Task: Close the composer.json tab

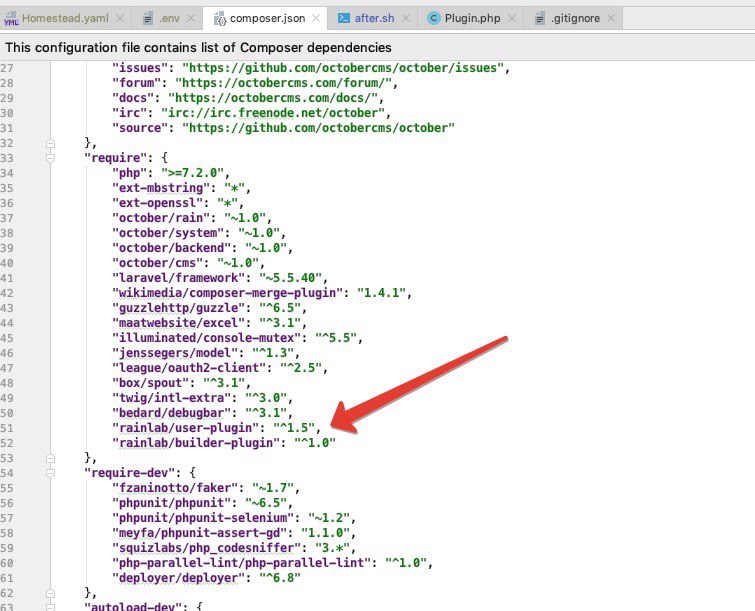Action: [x=316, y=18]
